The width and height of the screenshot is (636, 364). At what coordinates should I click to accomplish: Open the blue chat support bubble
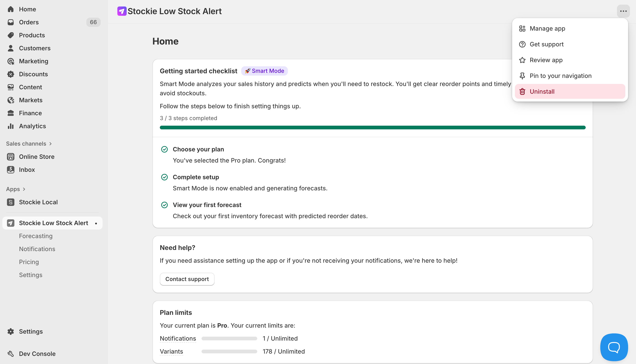(x=614, y=347)
